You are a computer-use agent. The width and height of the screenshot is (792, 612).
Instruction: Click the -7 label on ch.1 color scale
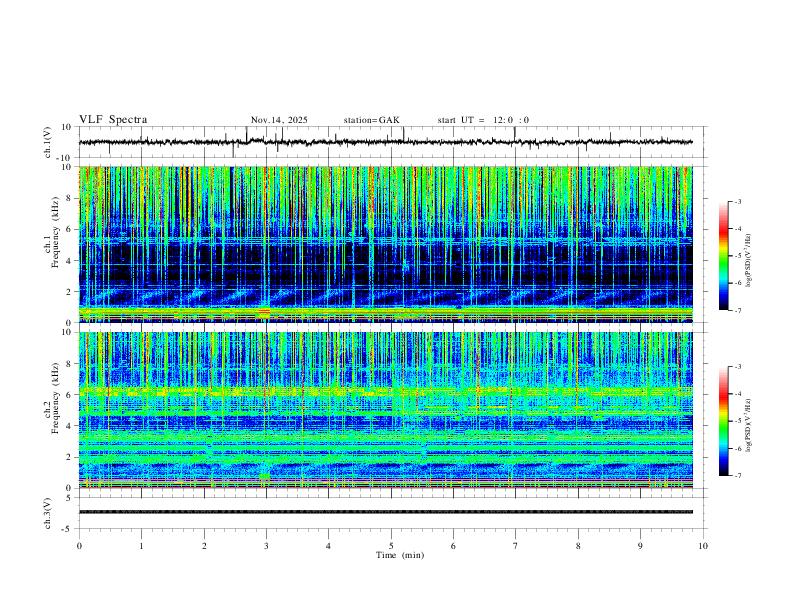point(738,310)
